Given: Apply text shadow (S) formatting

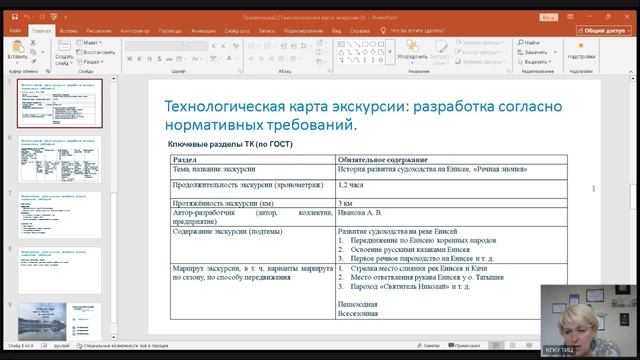Looking at the screenshot, I should pyautogui.click(x=159, y=59).
